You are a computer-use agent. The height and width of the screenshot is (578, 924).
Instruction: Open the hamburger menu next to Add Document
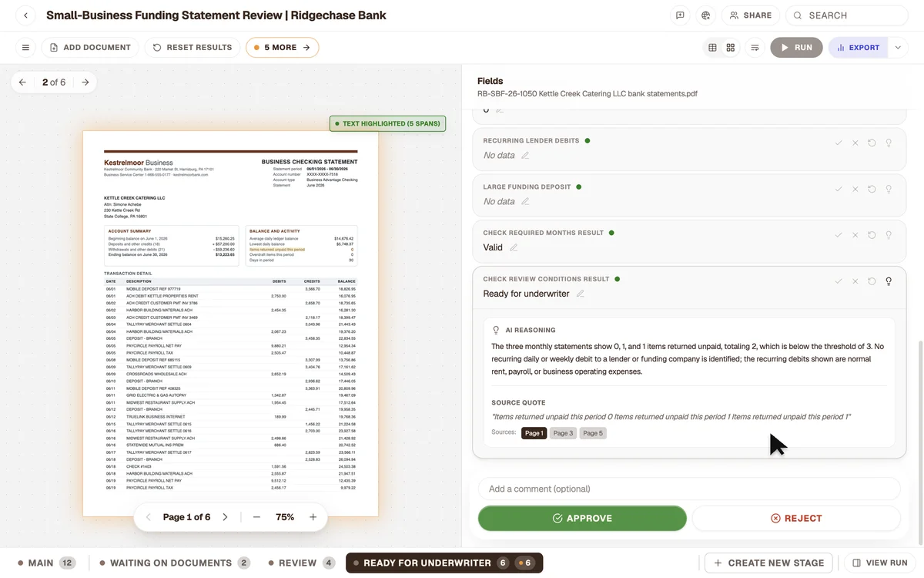click(x=25, y=48)
